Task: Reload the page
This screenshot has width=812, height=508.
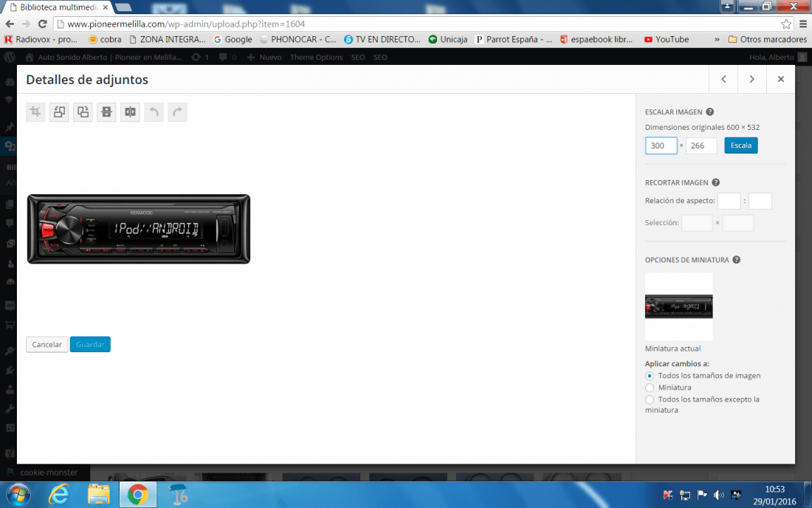Action: pyautogui.click(x=43, y=24)
